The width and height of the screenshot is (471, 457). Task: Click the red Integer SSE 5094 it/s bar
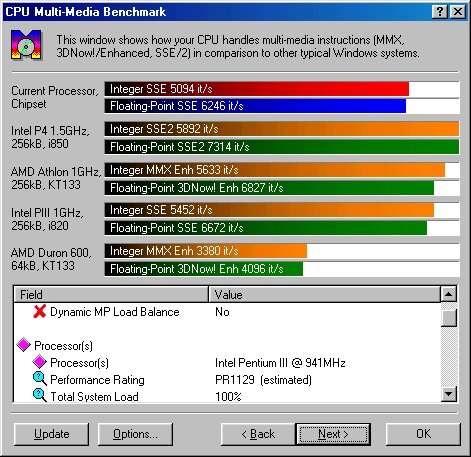click(x=256, y=89)
